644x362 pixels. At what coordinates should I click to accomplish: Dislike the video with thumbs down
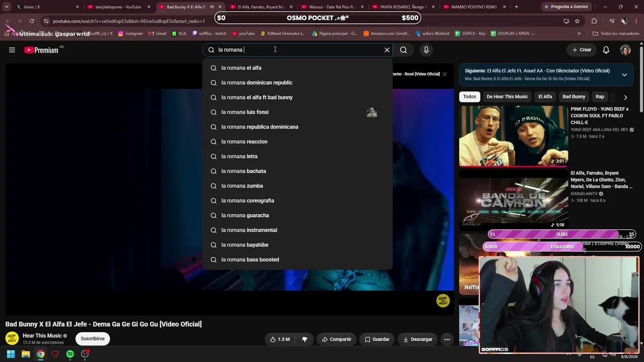point(304,339)
